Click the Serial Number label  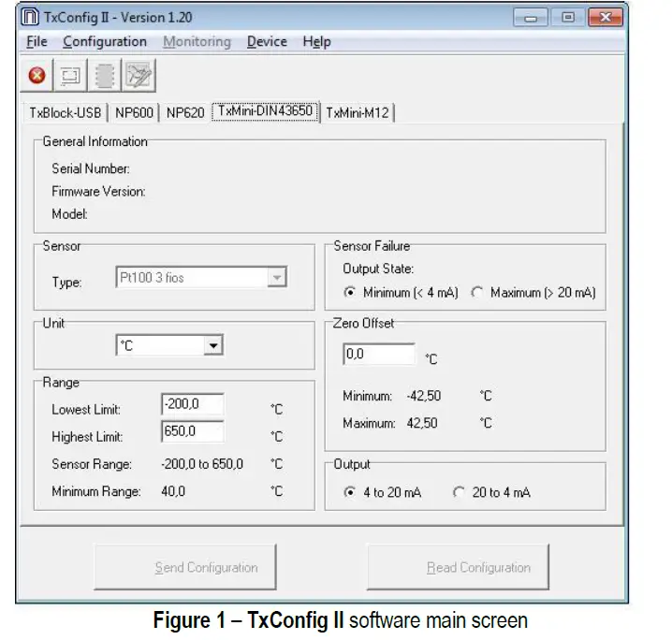[91, 168]
